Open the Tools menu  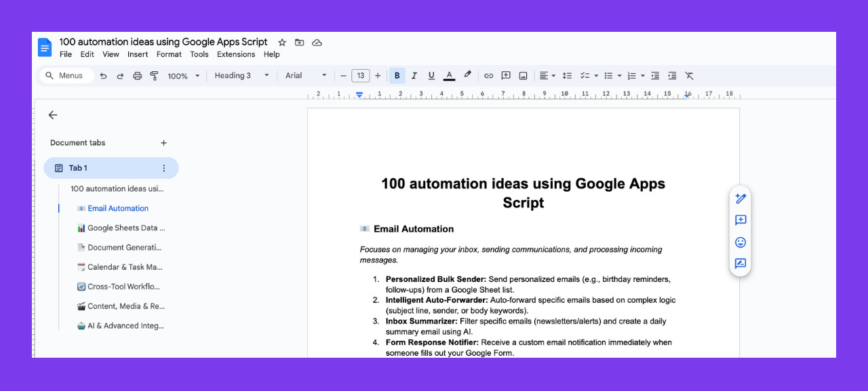coord(199,54)
